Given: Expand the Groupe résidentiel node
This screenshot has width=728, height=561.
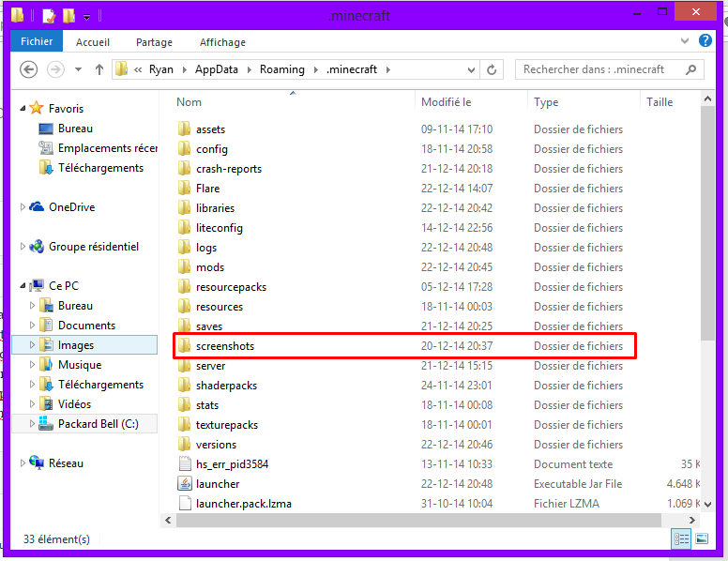Looking at the screenshot, I should pos(23,247).
